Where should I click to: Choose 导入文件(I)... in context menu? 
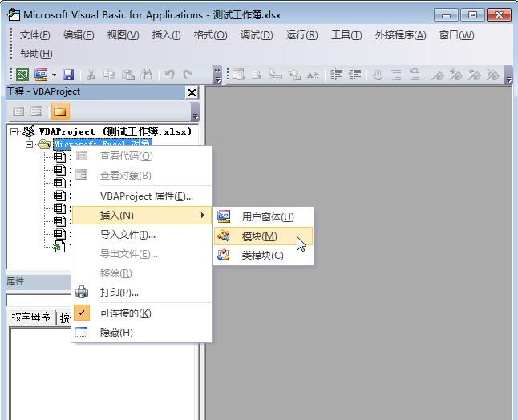coord(142,235)
